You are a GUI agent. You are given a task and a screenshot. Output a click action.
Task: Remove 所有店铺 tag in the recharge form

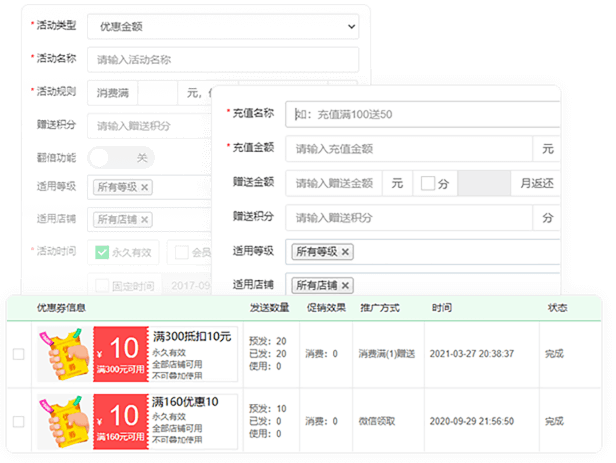[346, 285]
